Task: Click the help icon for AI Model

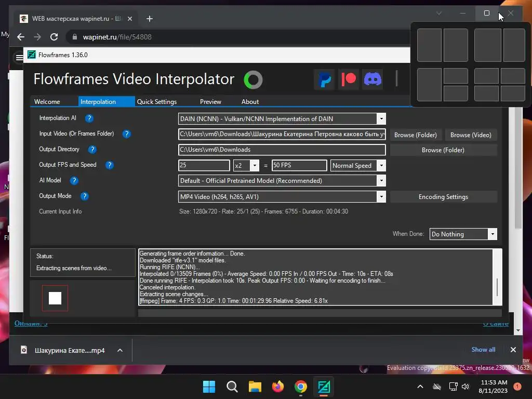Action: click(x=74, y=181)
